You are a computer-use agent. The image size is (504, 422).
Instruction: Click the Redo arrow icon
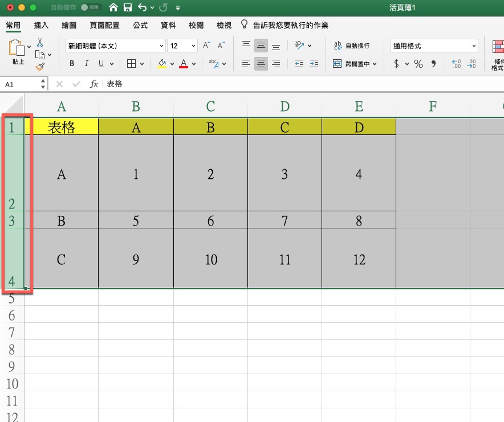click(163, 7)
